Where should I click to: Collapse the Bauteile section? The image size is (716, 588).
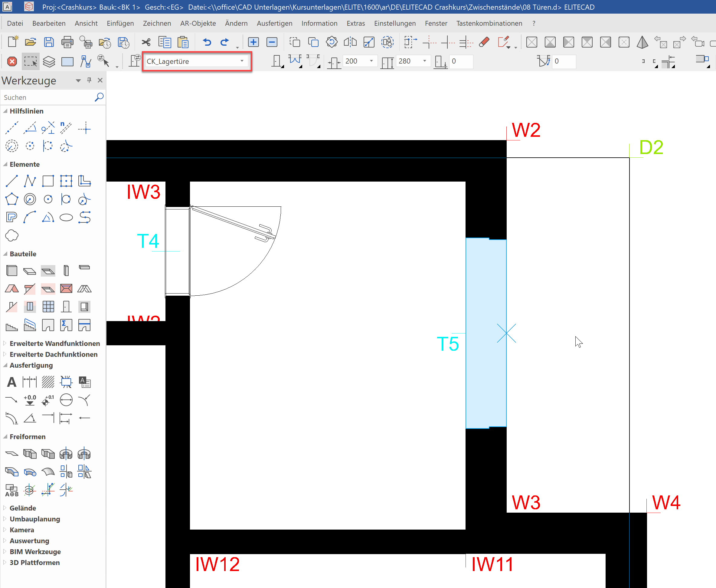coord(5,254)
